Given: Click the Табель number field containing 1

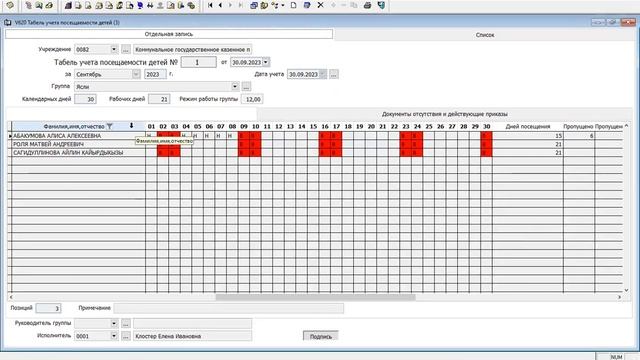Looking at the screenshot, I should [x=198, y=62].
